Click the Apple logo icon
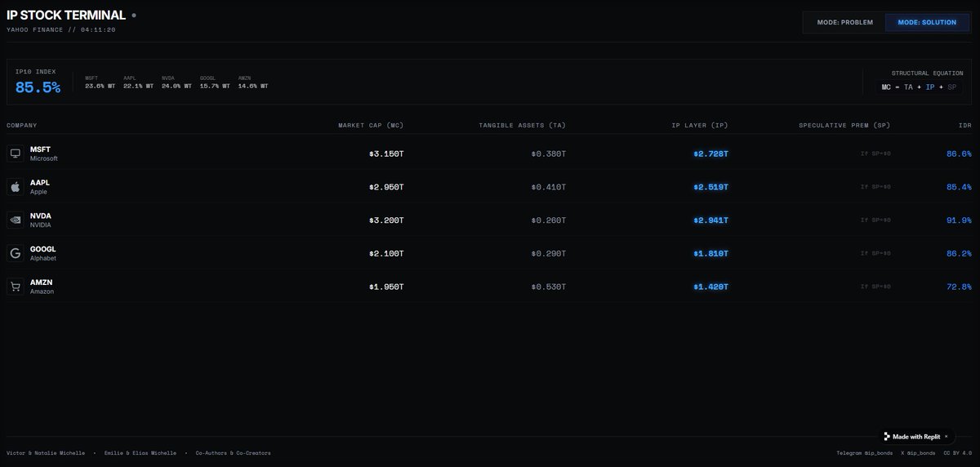The width and height of the screenshot is (980, 467). [15, 187]
